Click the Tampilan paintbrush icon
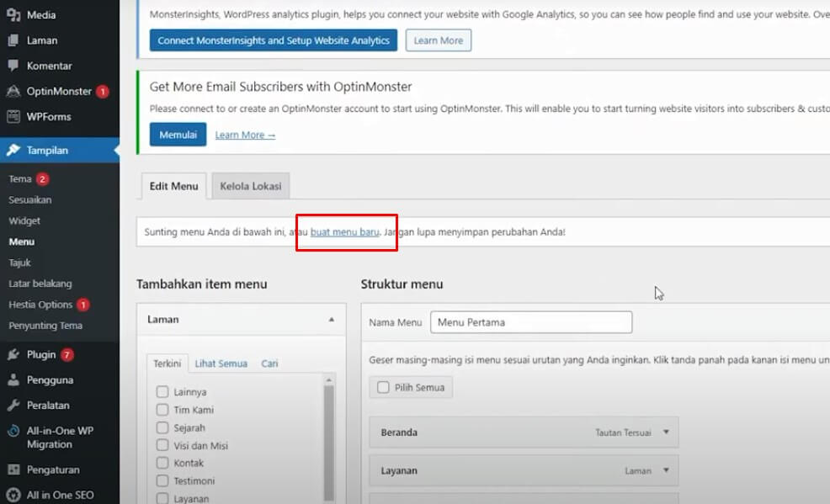Viewport: 830px width, 504px height. point(13,151)
